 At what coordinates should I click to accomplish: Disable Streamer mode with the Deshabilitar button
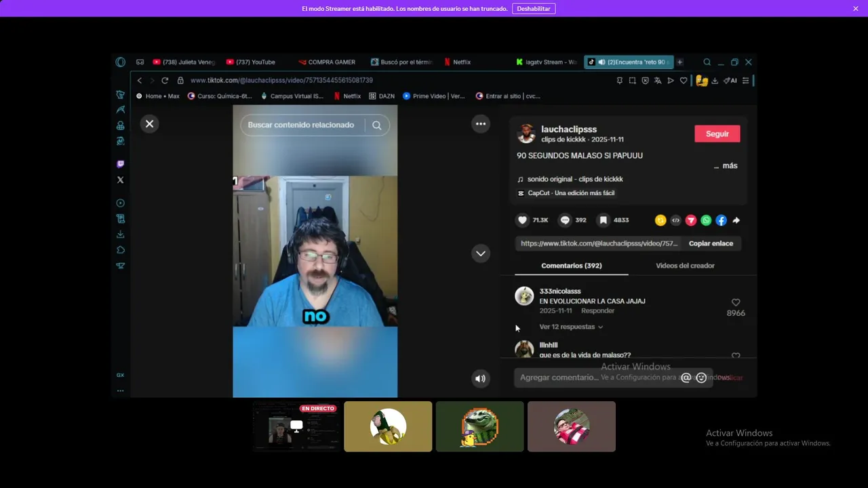[x=534, y=9]
